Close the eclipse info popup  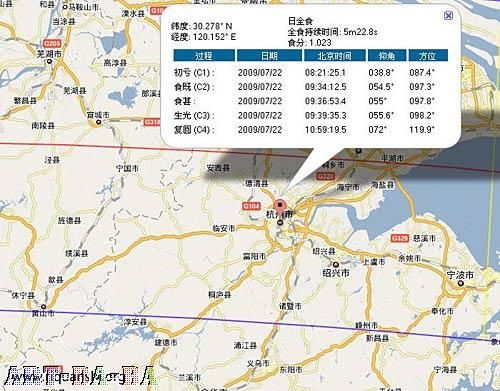(449, 15)
